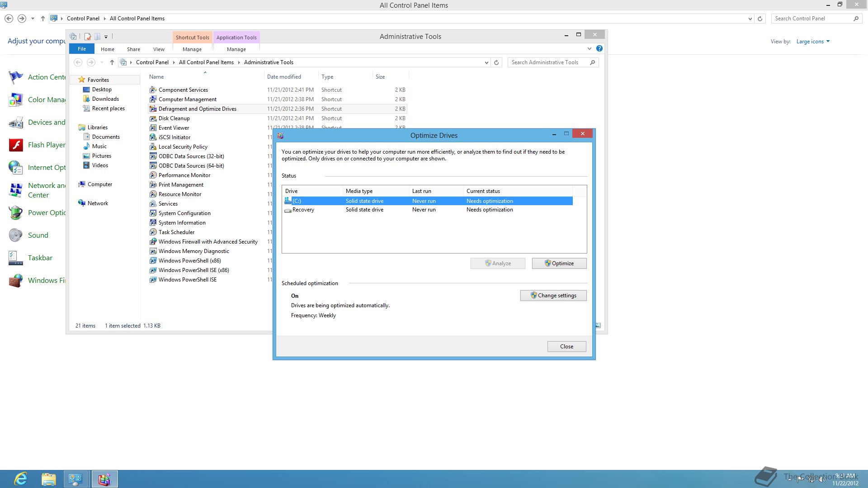Image resolution: width=868 pixels, height=488 pixels.
Task: Sort by the Last run column header
Action: point(436,191)
